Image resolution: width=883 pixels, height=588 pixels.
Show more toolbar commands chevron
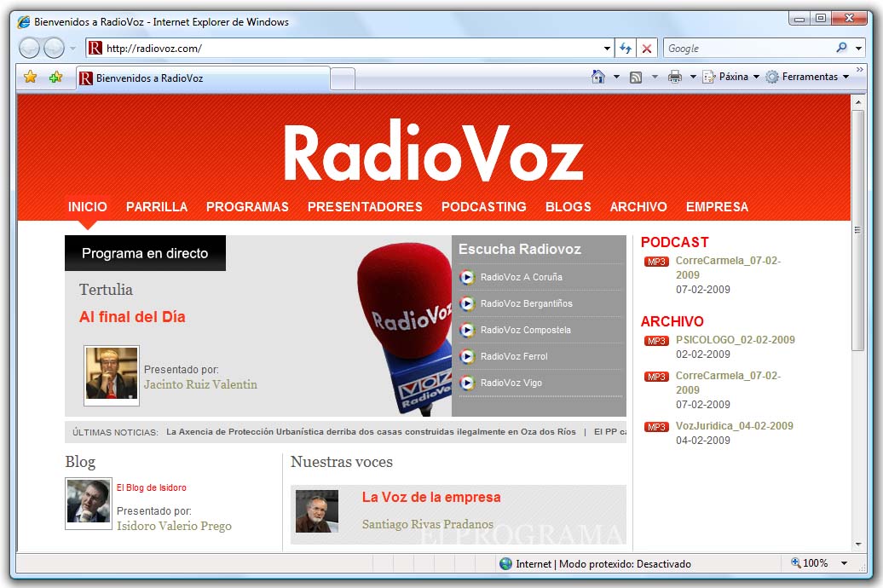(x=859, y=69)
